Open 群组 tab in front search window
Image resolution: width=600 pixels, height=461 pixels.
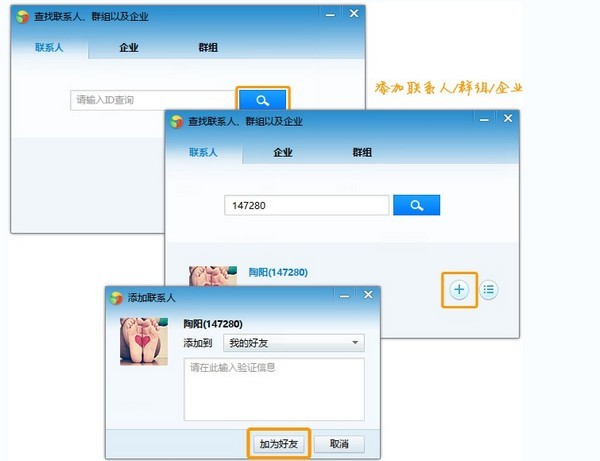coord(362,152)
